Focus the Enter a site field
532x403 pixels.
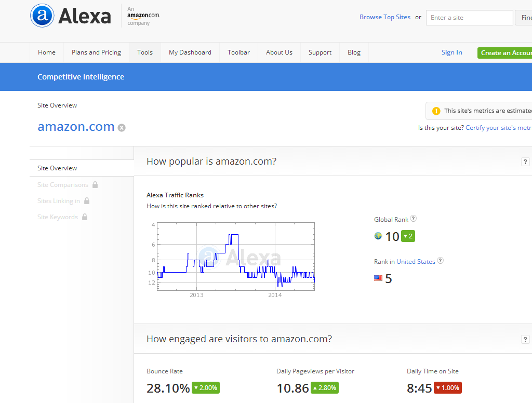[x=469, y=18]
